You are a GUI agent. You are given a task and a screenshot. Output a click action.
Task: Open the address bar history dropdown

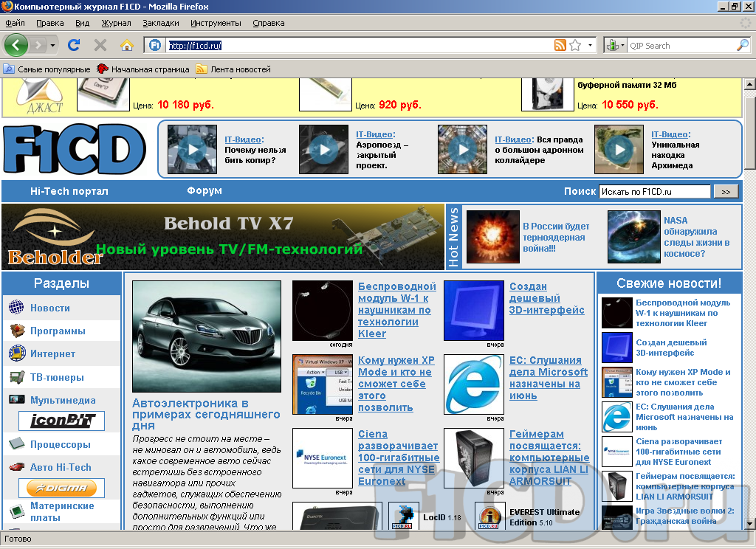pos(590,45)
